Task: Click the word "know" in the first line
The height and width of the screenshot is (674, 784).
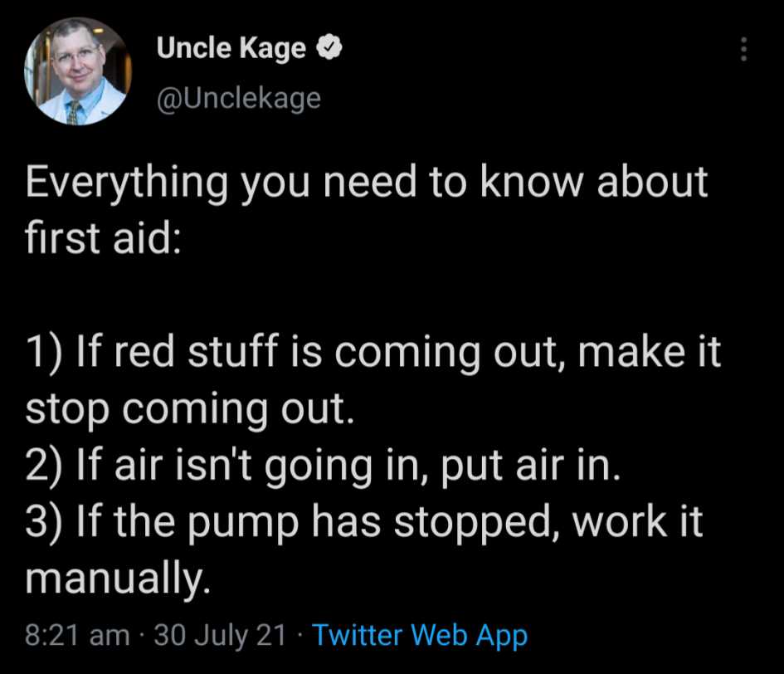Action: tap(532, 182)
